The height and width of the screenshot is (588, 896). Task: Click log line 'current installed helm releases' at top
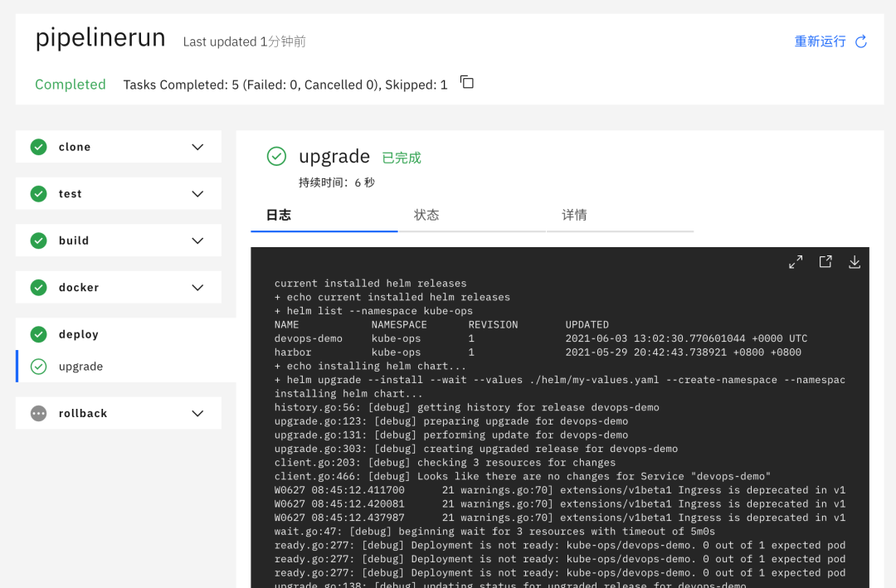coord(370,284)
